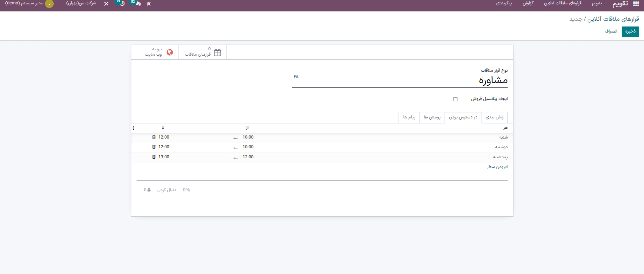
Task: Open the conversations chat icon with badge 52
Action: [138, 4]
